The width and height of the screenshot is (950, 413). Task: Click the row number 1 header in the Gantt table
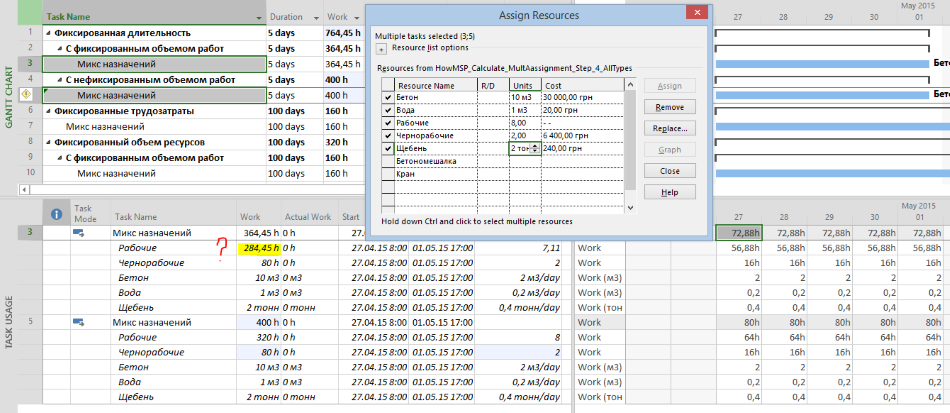pyautogui.click(x=30, y=33)
